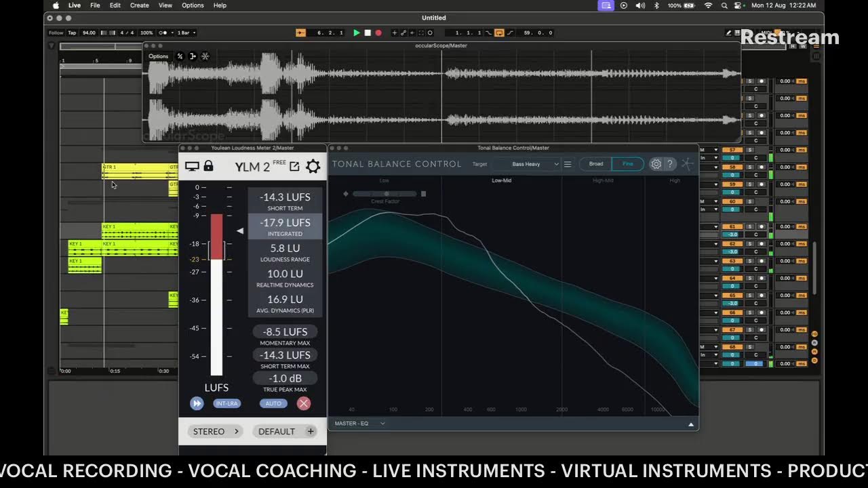Image resolution: width=868 pixels, height=488 pixels.
Task: Collapse the arrangement overview triangle
Action: (52, 46)
